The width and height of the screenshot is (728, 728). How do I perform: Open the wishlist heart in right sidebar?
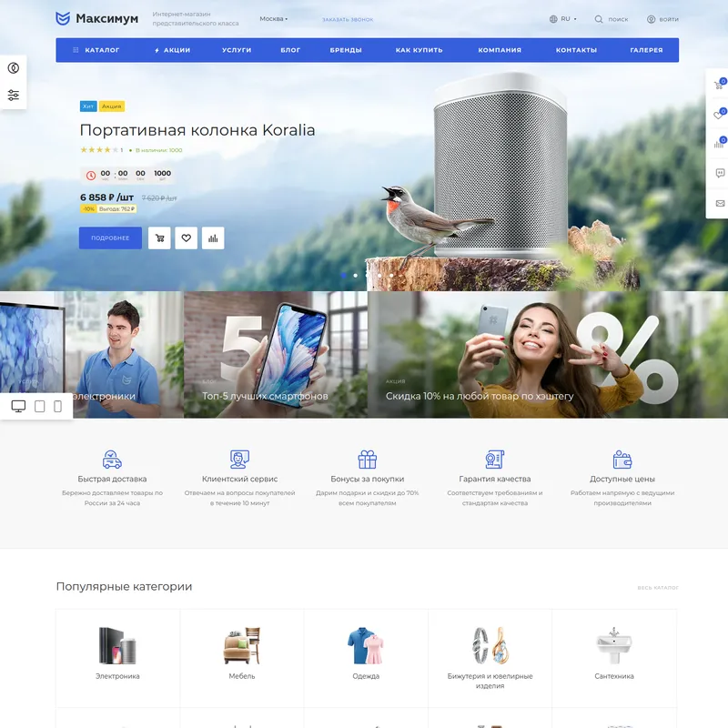718,116
